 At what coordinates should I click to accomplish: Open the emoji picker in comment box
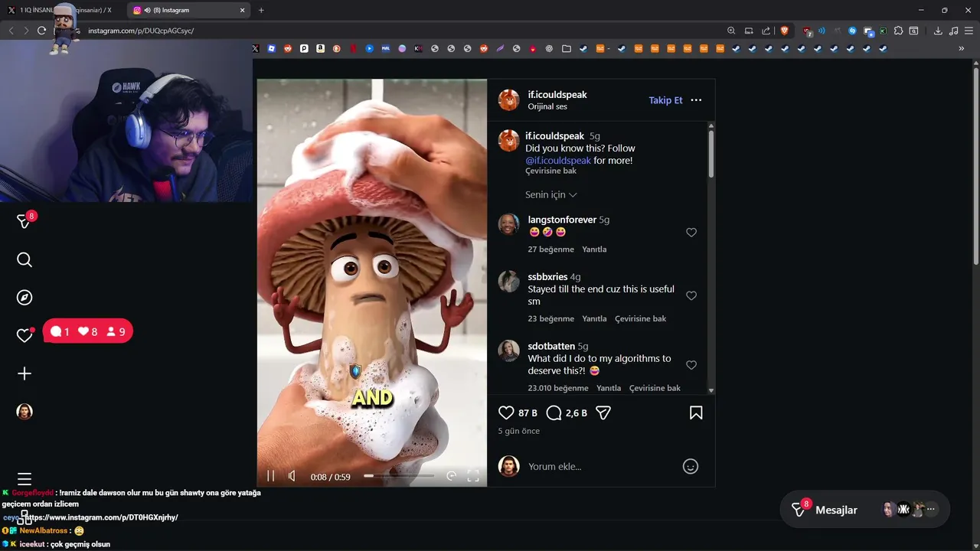point(691,466)
